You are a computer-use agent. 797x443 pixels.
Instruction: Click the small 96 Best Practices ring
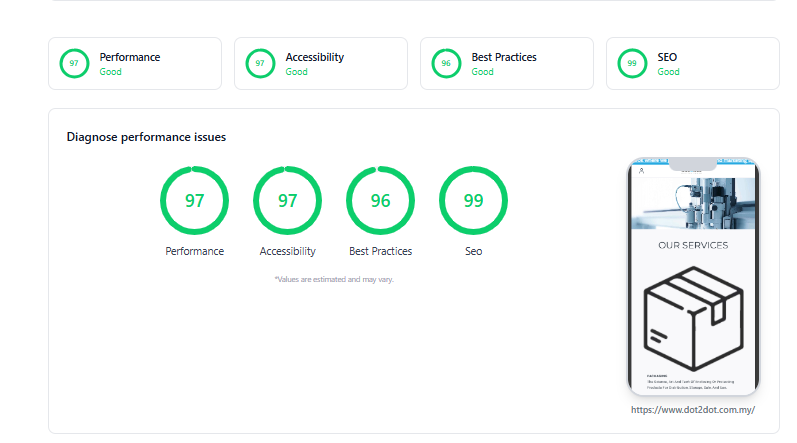click(x=446, y=64)
